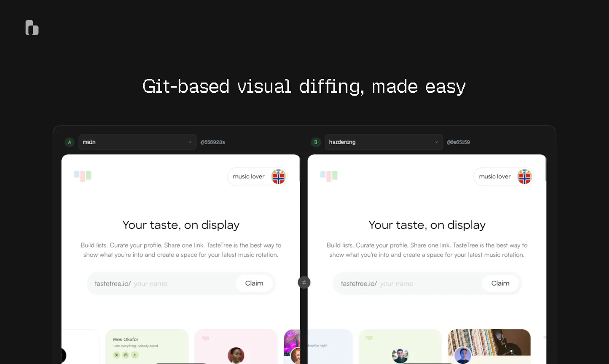Viewport: 609px width, 364px height.
Task: Click the commit hash @556928a
Action: [x=213, y=142]
